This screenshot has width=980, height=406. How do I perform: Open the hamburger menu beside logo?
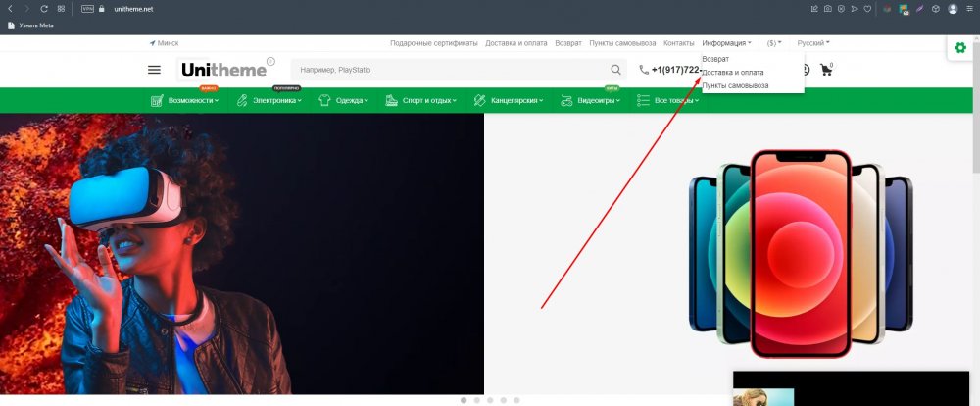[x=154, y=70]
